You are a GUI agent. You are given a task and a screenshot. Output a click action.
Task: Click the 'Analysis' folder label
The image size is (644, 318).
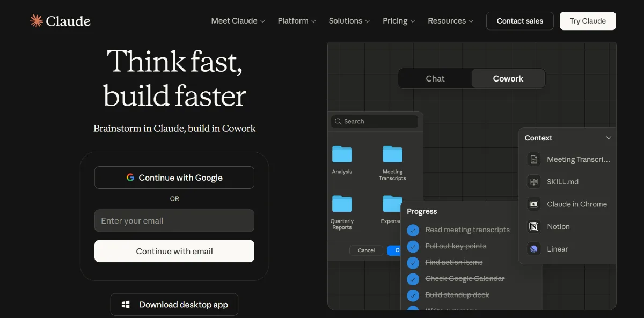pyautogui.click(x=342, y=172)
